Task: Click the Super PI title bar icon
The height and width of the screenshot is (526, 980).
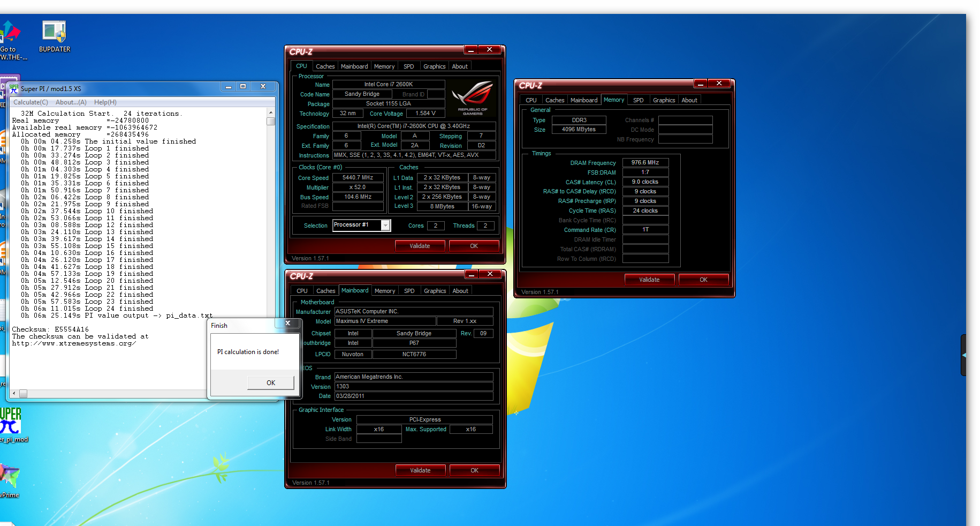Action: [x=14, y=89]
